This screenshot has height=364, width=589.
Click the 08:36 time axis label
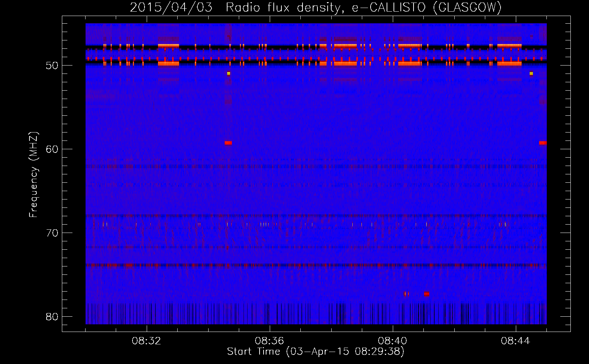point(269,341)
